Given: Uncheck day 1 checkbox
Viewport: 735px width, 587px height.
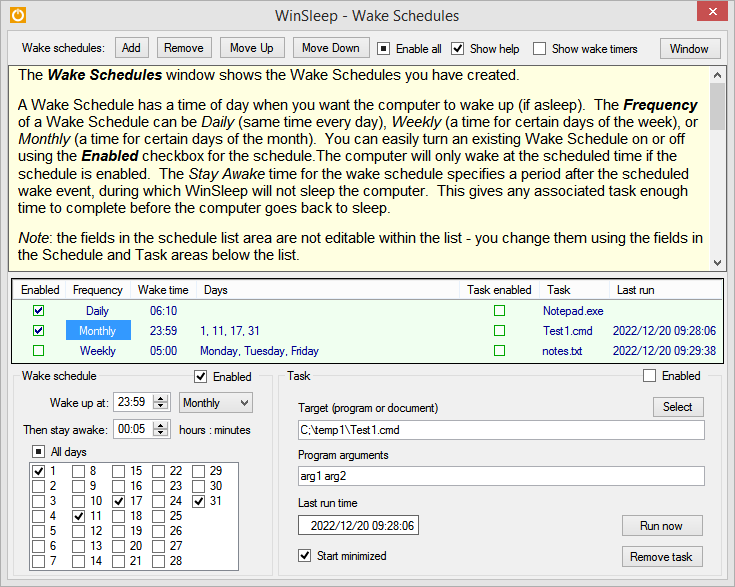Looking at the screenshot, I should click(x=38, y=471).
